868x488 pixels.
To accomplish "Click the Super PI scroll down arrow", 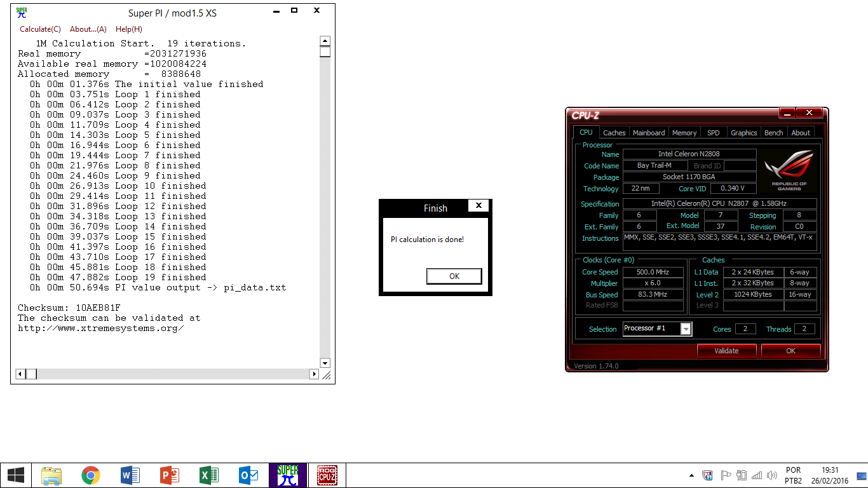I will (x=325, y=363).
